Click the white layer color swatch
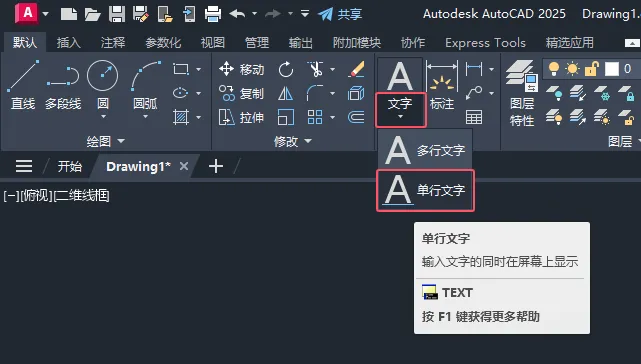 [x=612, y=69]
